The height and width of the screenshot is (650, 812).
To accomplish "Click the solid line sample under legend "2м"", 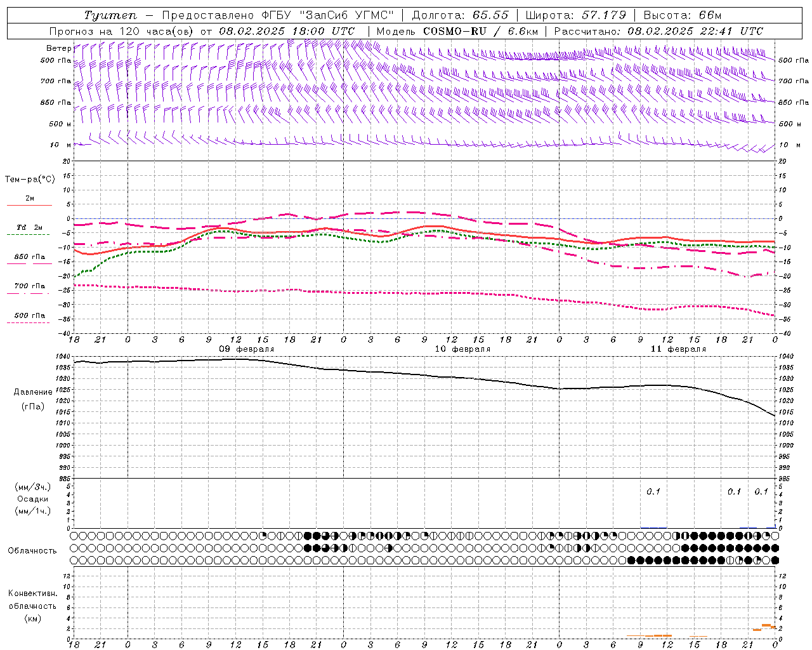I will pos(29,206).
